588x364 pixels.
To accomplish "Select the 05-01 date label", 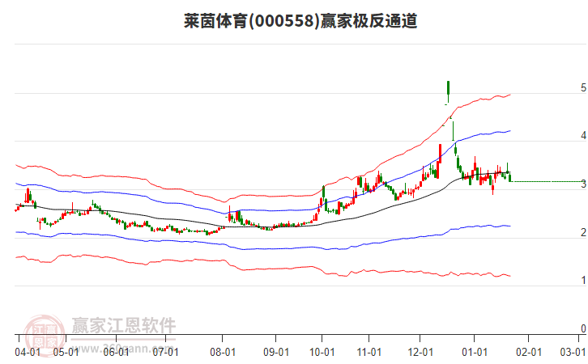I will 66,353.
